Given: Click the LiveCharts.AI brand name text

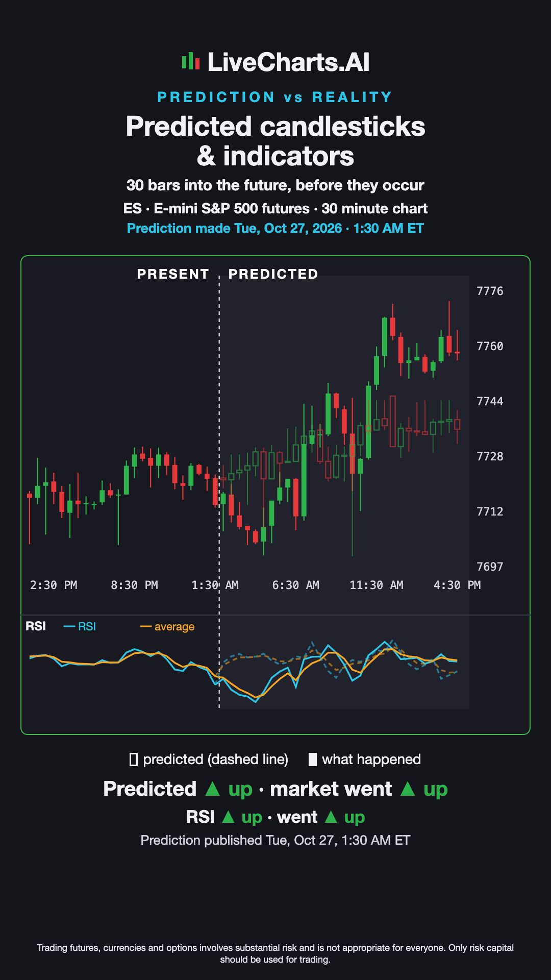Looking at the screenshot, I should (x=288, y=62).
